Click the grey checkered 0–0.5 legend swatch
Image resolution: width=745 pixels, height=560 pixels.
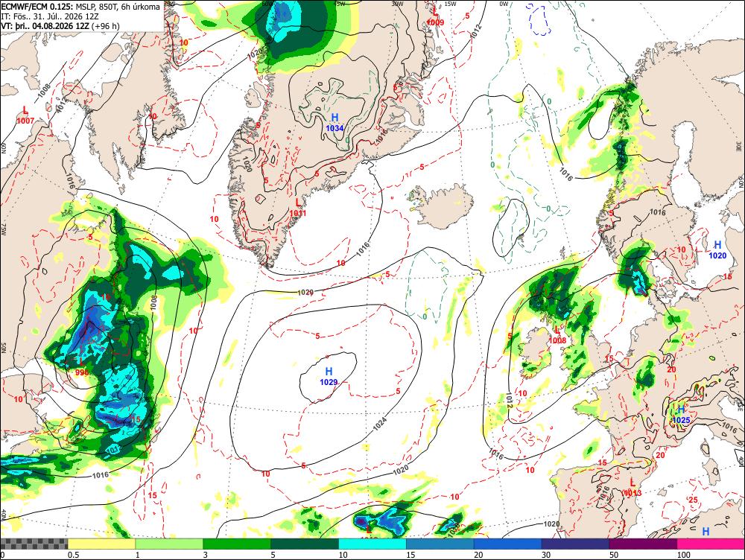point(34,544)
